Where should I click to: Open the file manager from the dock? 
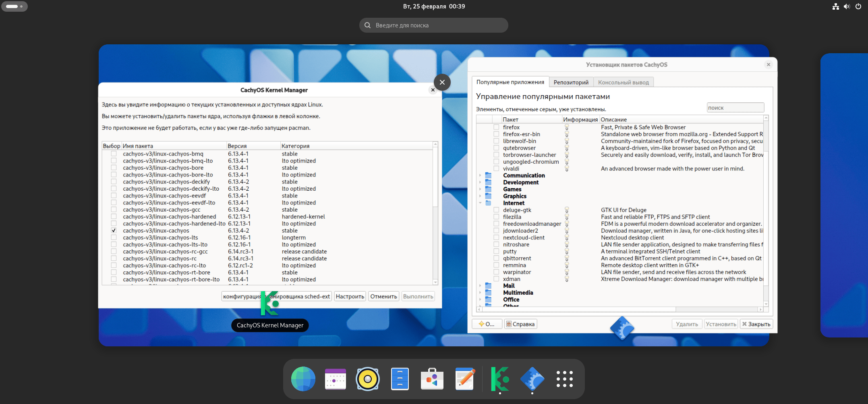pos(400,379)
